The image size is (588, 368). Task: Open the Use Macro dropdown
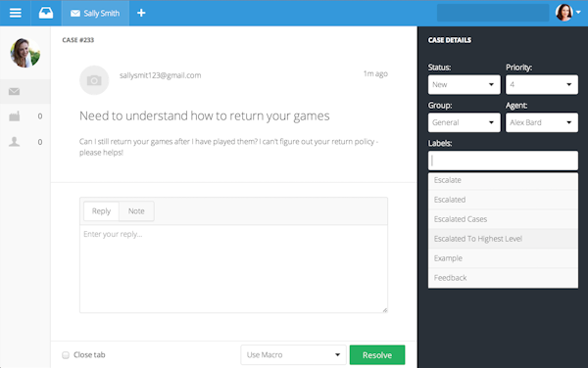[x=293, y=355]
